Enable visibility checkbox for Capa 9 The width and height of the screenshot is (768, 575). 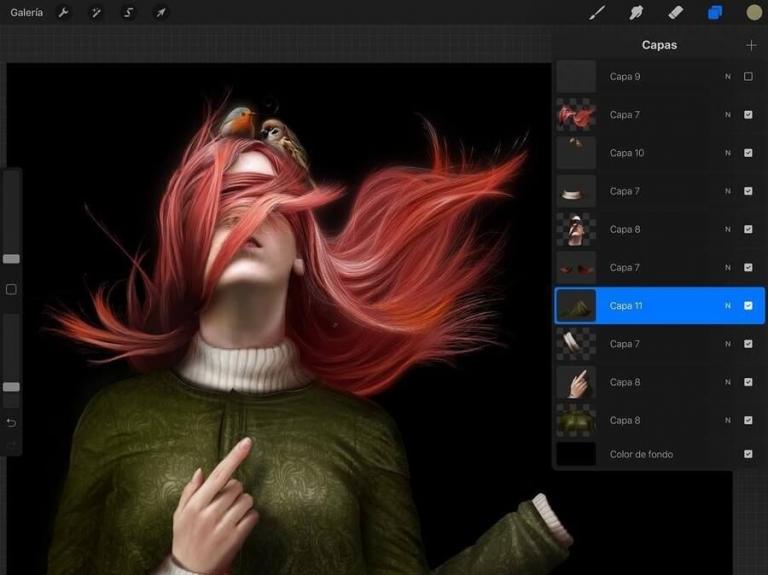(748, 76)
